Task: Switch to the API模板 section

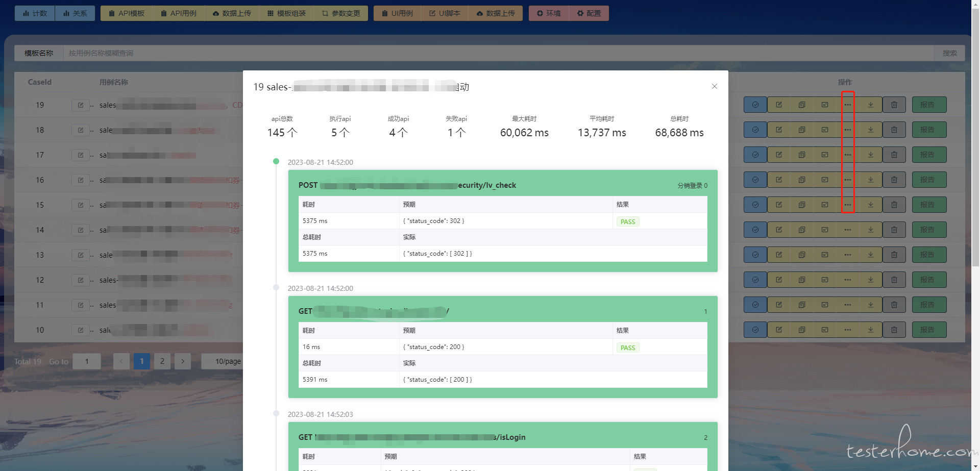Action: coord(127,13)
